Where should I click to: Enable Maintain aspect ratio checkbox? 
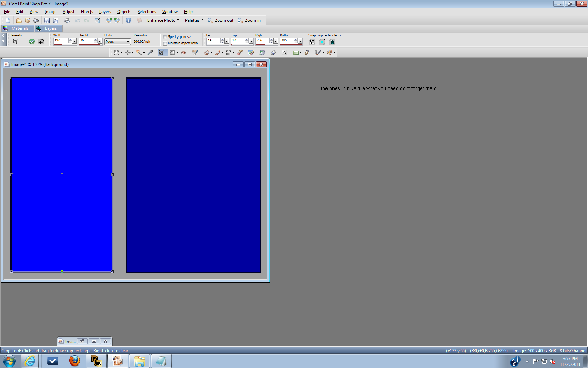pyautogui.click(x=165, y=43)
